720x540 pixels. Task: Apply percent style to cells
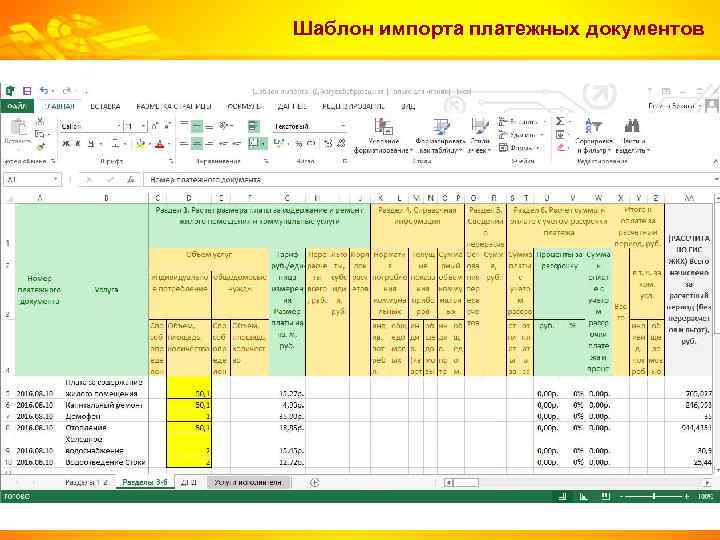[x=299, y=144]
